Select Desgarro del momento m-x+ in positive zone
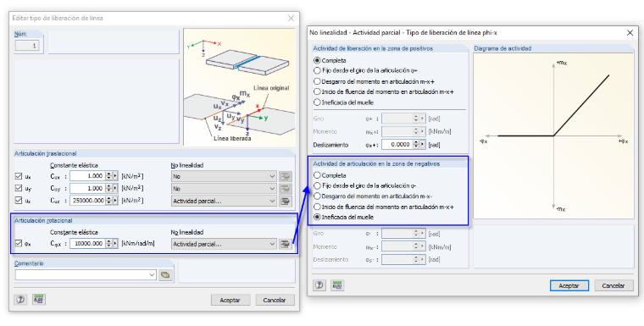644x326 pixels. pyautogui.click(x=317, y=81)
